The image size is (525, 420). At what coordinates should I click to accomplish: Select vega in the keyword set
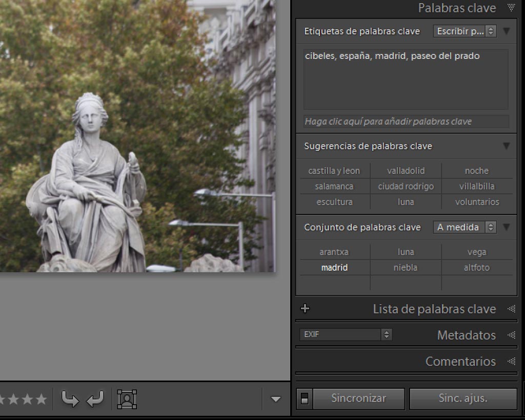point(477,252)
